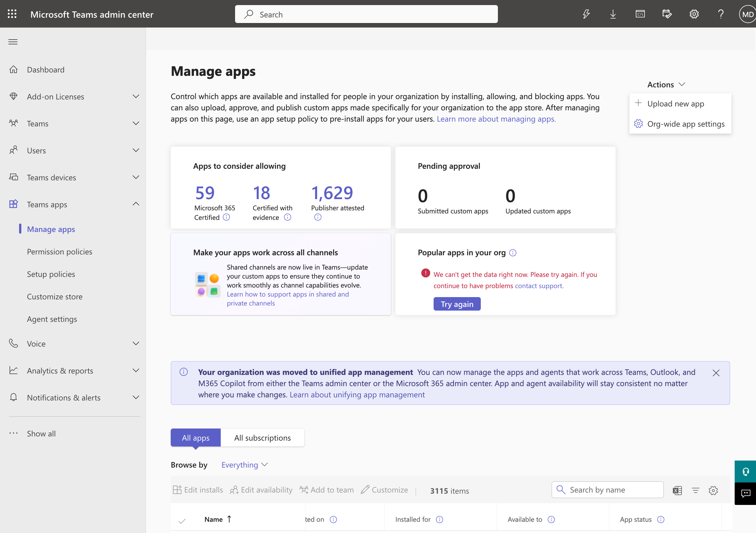Open the MD account avatar
Image resolution: width=756 pixels, height=533 pixels.
[748, 14]
